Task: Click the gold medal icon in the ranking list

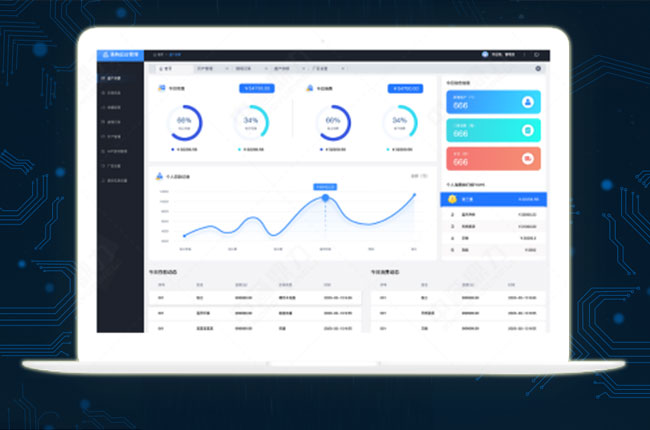Action: point(452,199)
